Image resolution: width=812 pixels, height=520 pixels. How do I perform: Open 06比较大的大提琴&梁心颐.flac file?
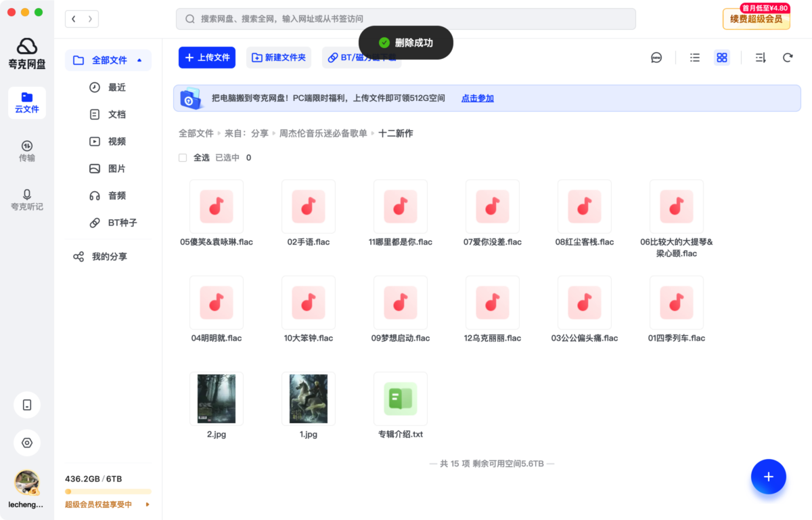[677, 207]
